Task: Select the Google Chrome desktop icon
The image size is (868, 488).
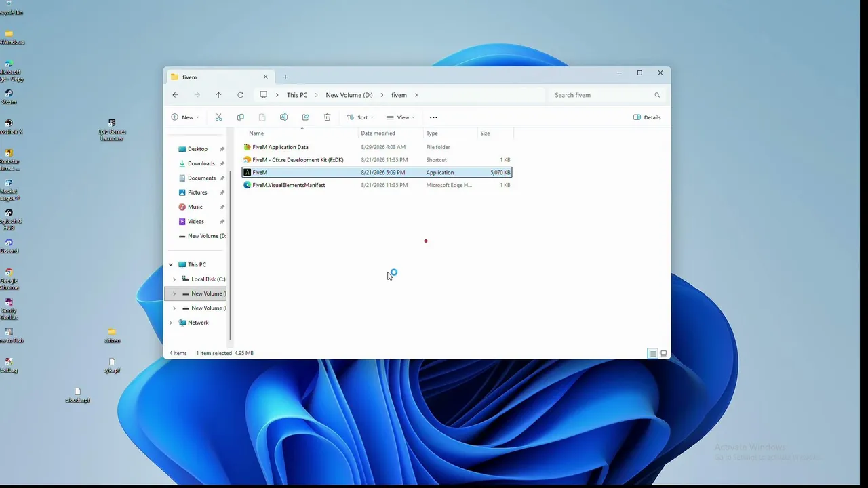Action: tap(9, 279)
